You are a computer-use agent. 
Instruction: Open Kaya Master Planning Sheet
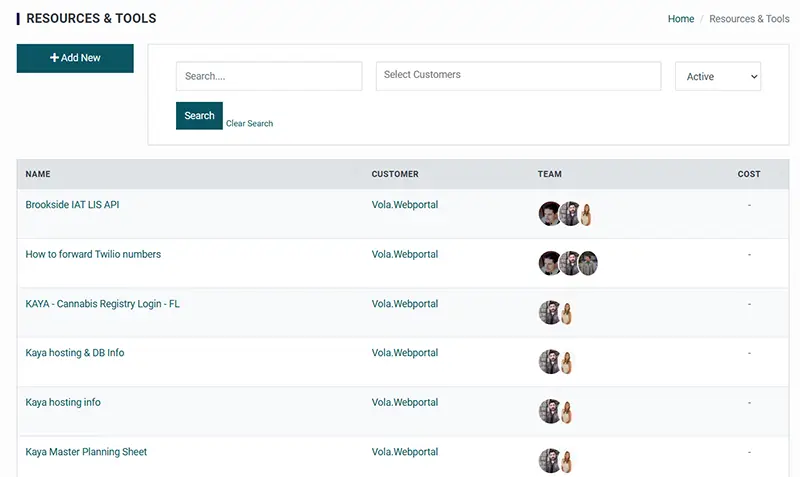click(x=86, y=451)
